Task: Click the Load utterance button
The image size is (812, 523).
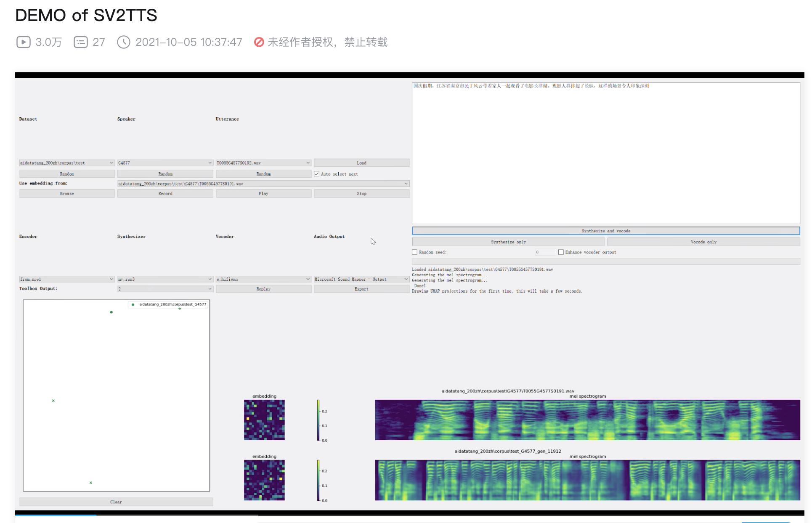Action: point(361,163)
